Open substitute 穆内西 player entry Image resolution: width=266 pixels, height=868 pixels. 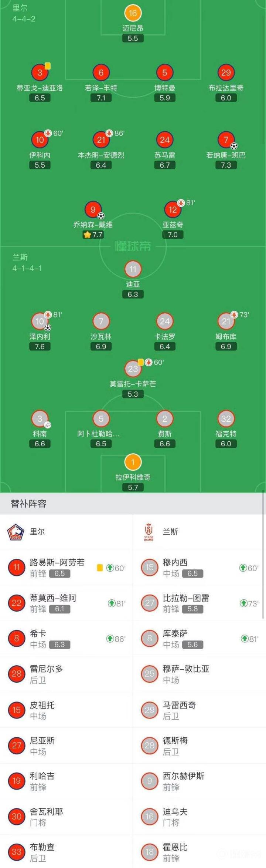199,568
